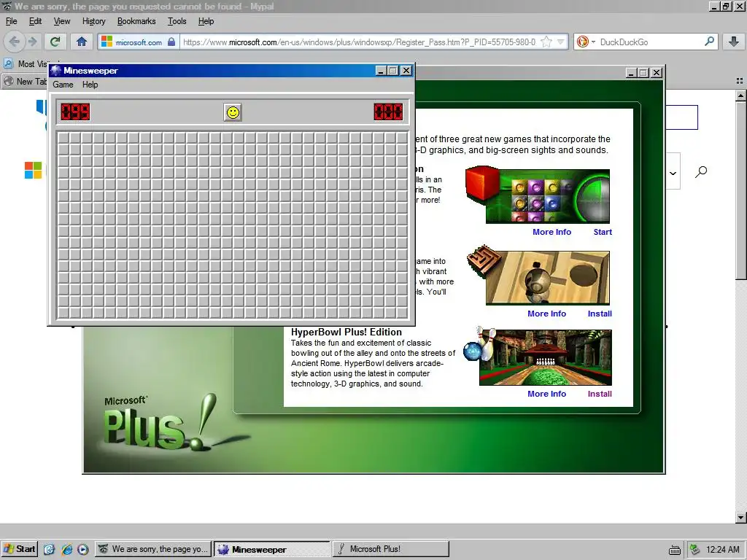Switch to Microsoft Plus! taskbar button

(x=391, y=549)
